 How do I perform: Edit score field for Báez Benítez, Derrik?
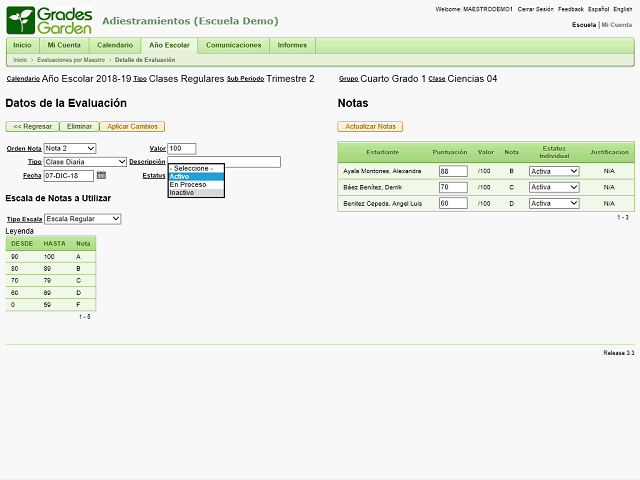(453, 187)
